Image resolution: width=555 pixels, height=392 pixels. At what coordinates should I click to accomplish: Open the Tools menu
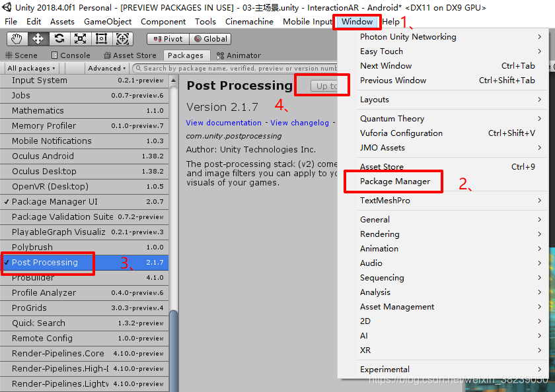click(x=205, y=22)
